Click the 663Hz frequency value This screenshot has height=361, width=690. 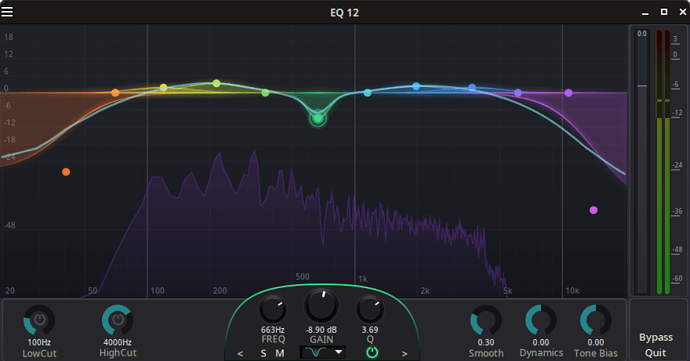(272, 330)
